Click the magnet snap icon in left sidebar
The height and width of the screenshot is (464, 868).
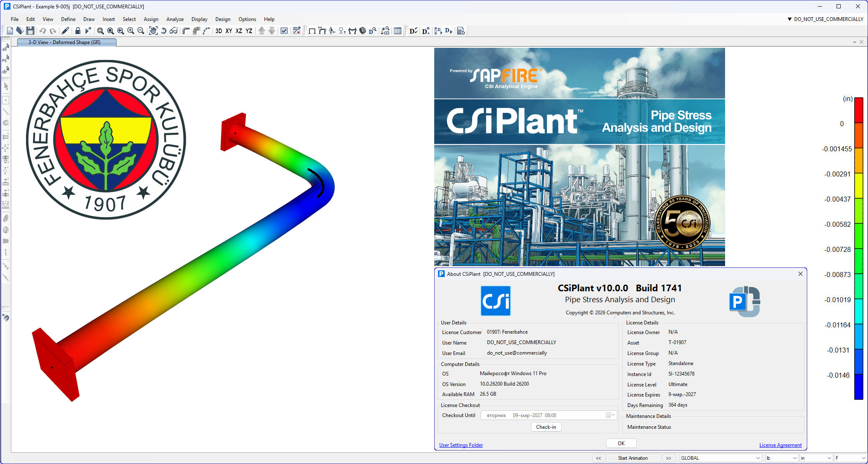[x=6, y=317]
